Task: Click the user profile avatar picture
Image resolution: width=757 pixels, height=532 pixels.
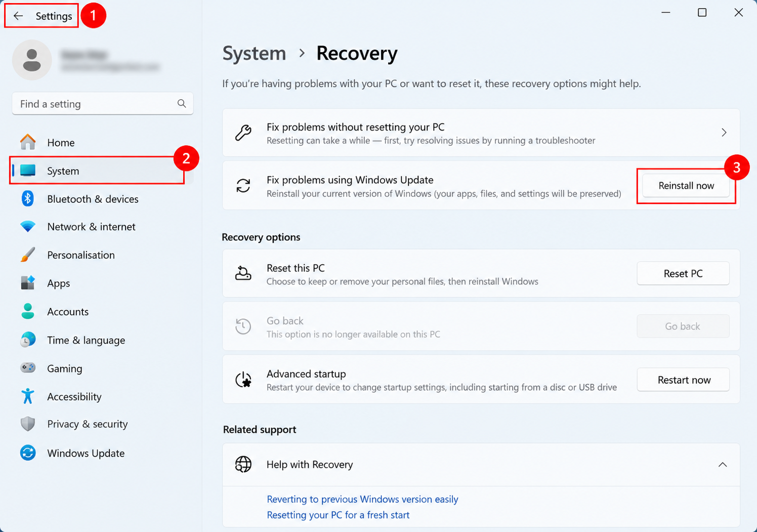Action: (x=32, y=60)
